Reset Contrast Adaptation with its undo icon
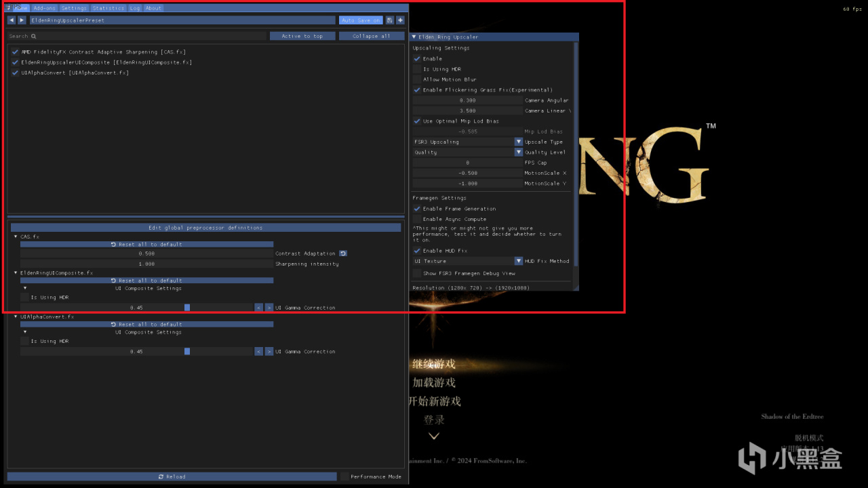Screen dimensions: 868x488 click(x=343, y=253)
